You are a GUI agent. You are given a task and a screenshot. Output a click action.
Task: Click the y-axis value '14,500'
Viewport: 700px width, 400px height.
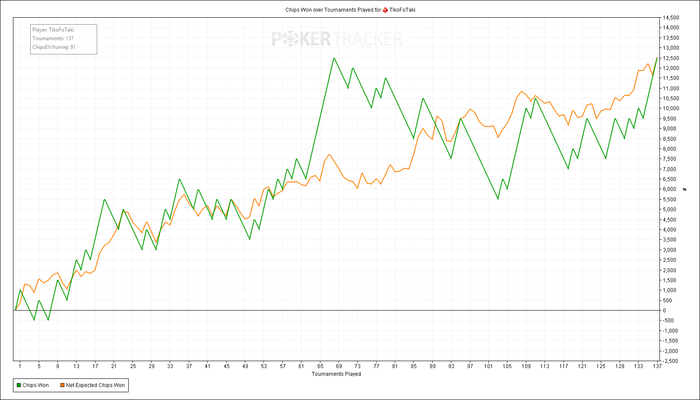(669, 18)
